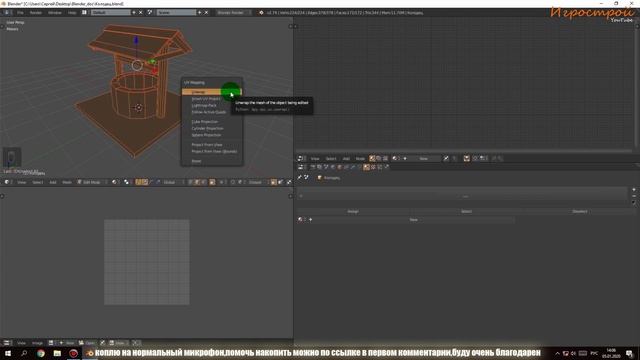Open Render properties tab

pos(313,167)
